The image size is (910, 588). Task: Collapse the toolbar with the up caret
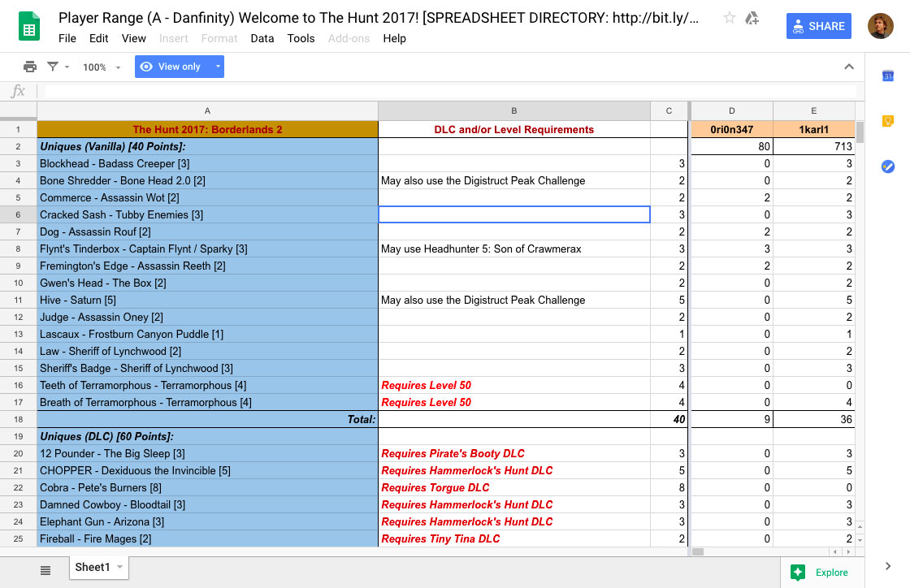[x=849, y=67]
